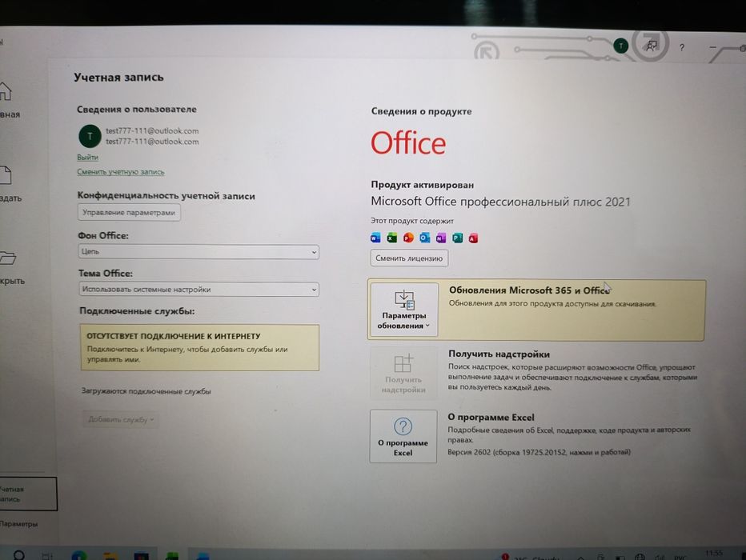Click the Office logo text

coord(408,143)
